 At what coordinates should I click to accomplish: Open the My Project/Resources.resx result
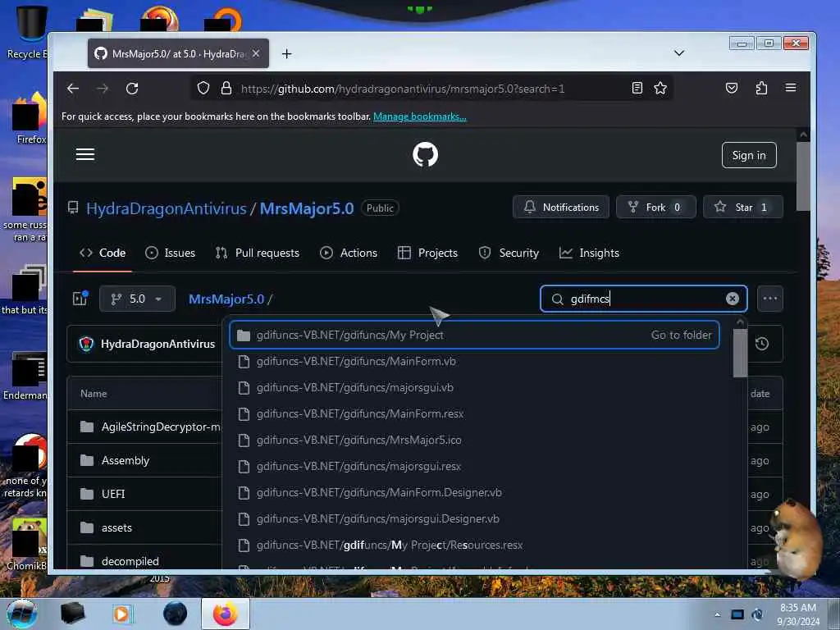tap(474, 546)
